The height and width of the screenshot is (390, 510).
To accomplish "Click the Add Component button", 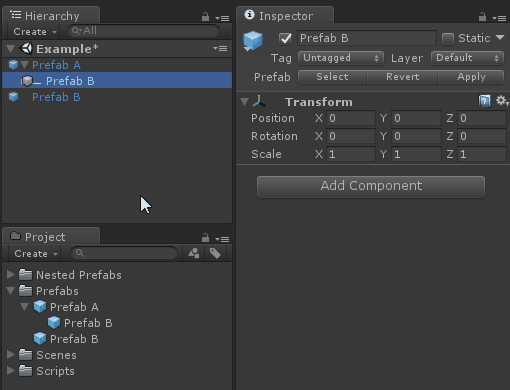I will [x=371, y=187].
